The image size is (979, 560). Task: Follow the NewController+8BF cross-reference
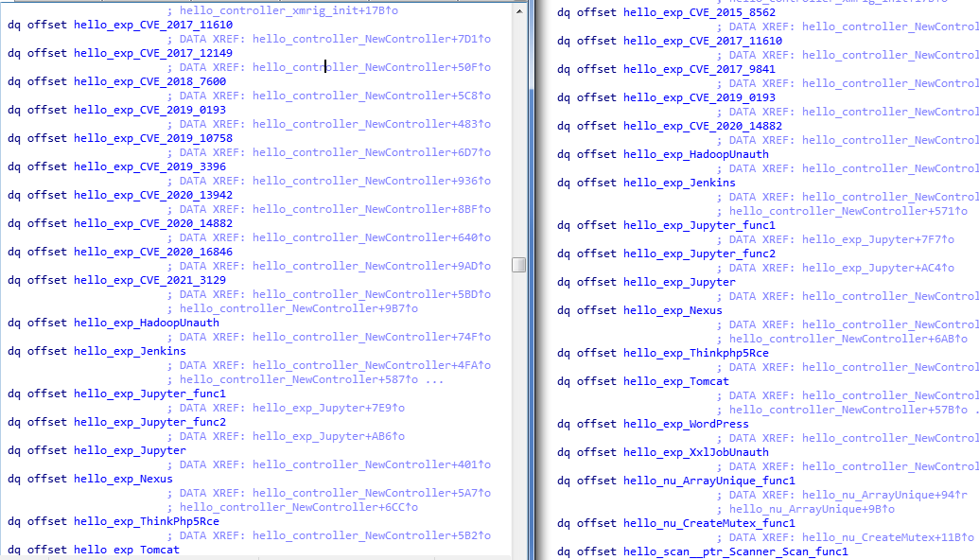tap(372, 209)
